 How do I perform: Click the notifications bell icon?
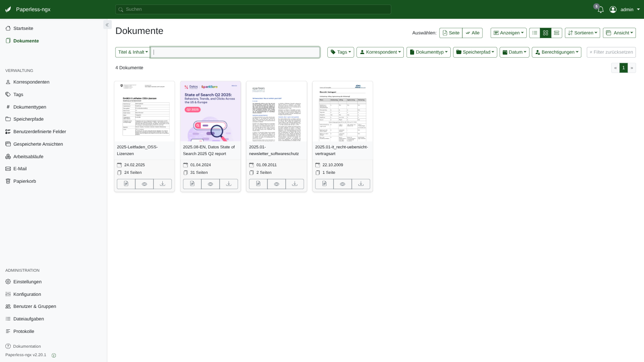pyautogui.click(x=600, y=10)
